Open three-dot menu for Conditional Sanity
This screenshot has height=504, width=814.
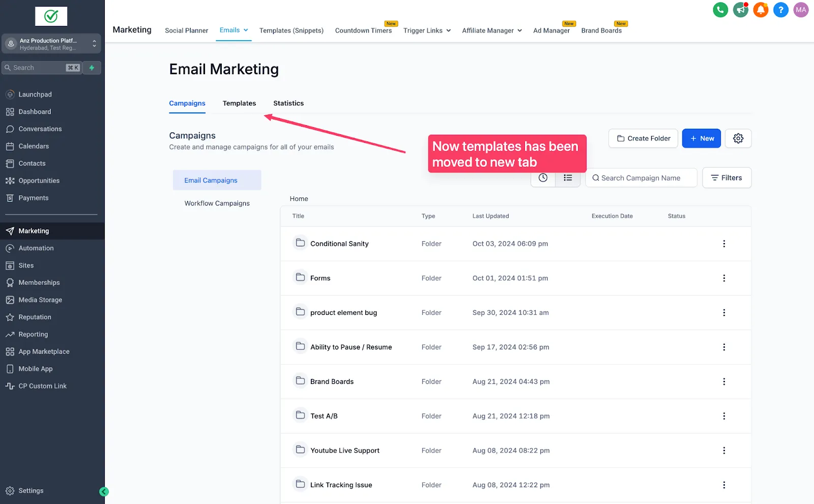click(724, 244)
